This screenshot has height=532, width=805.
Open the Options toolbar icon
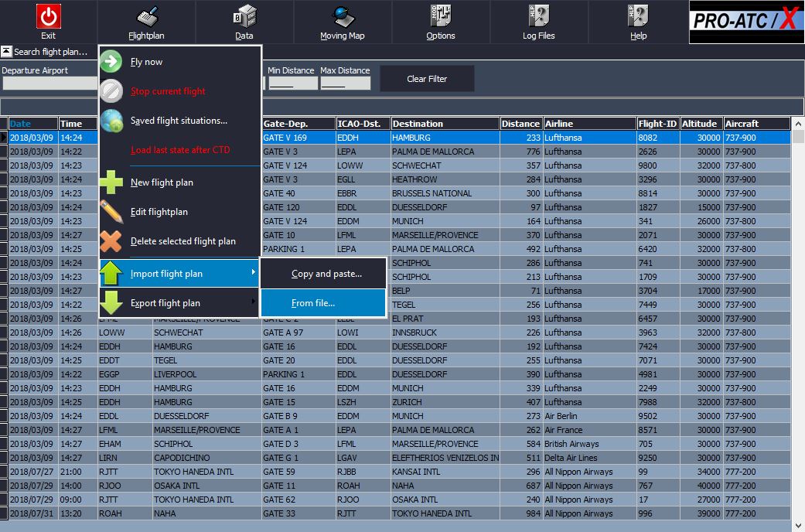[441, 16]
